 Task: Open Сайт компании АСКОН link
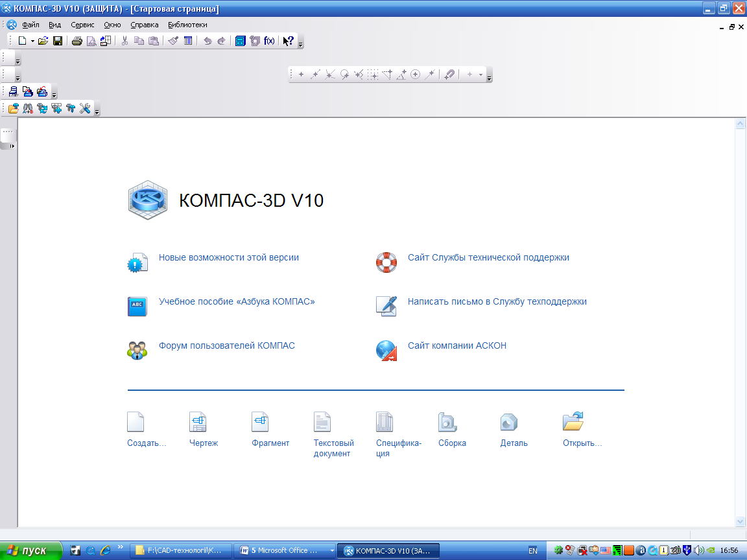tap(457, 345)
